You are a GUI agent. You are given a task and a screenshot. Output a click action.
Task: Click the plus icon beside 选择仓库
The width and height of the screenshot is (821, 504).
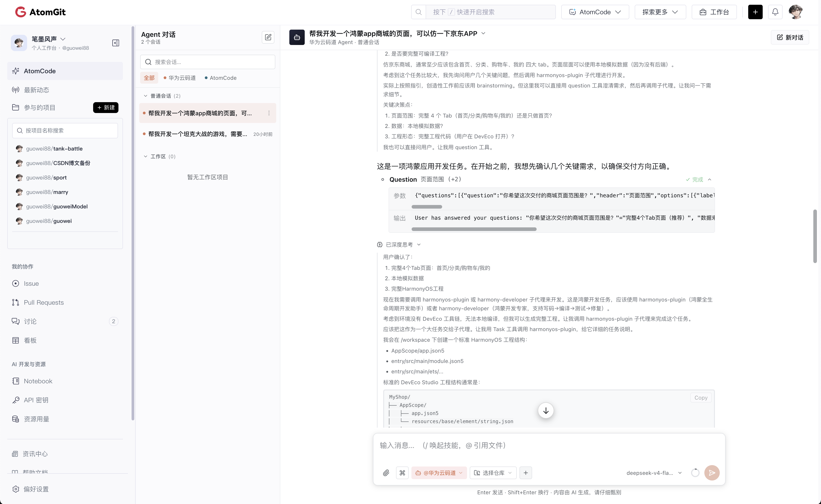(526, 473)
